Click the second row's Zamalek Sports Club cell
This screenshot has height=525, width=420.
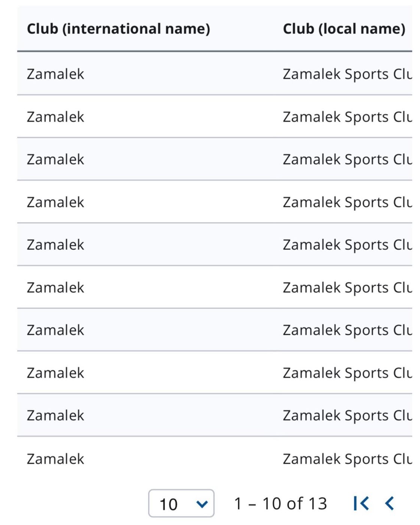click(347, 117)
